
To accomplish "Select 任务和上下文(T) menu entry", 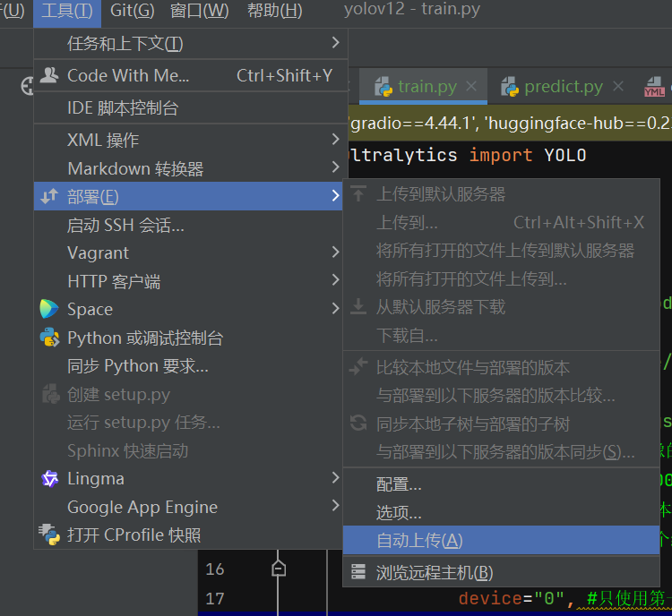I will (x=191, y=43).
